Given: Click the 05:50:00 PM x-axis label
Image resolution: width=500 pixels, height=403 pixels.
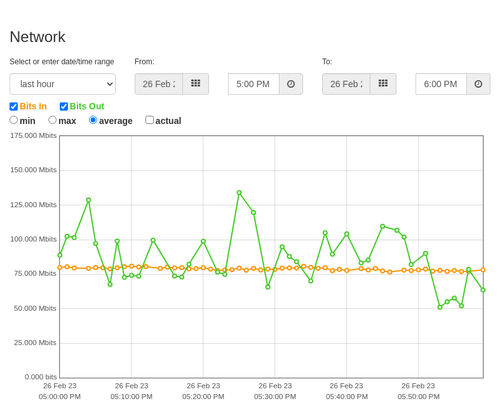Looking at the screenshot, I should [418, 397].
